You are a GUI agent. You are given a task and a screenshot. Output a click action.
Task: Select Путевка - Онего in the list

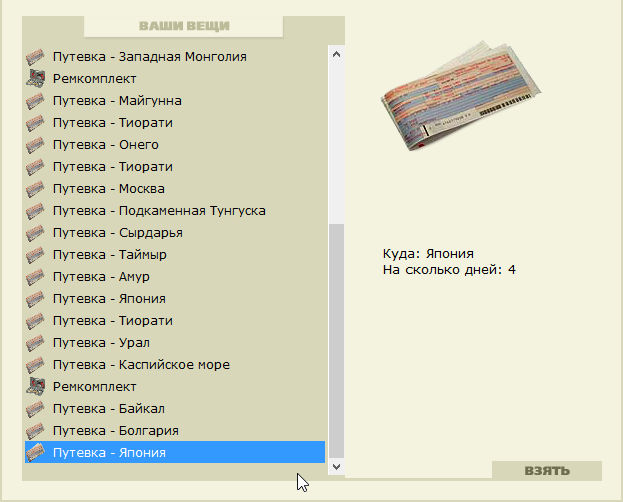coord(175,145)
